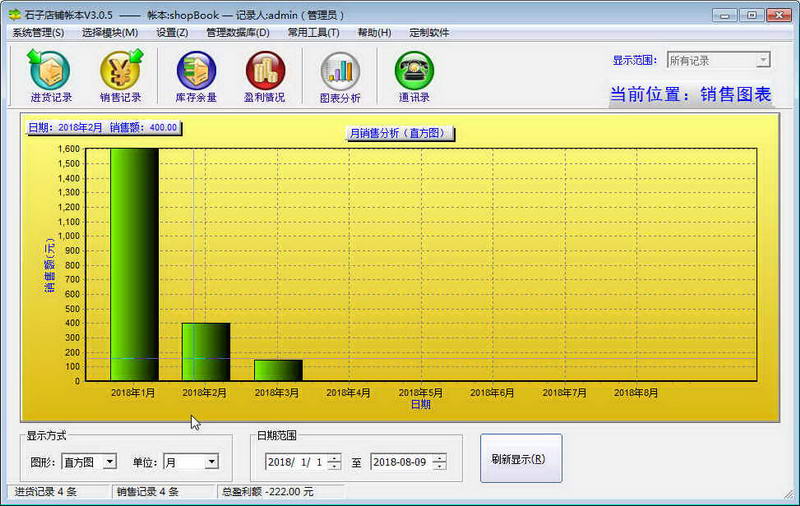
Task: Open the 管理数据库(D) menu
Action: point(238,32)
